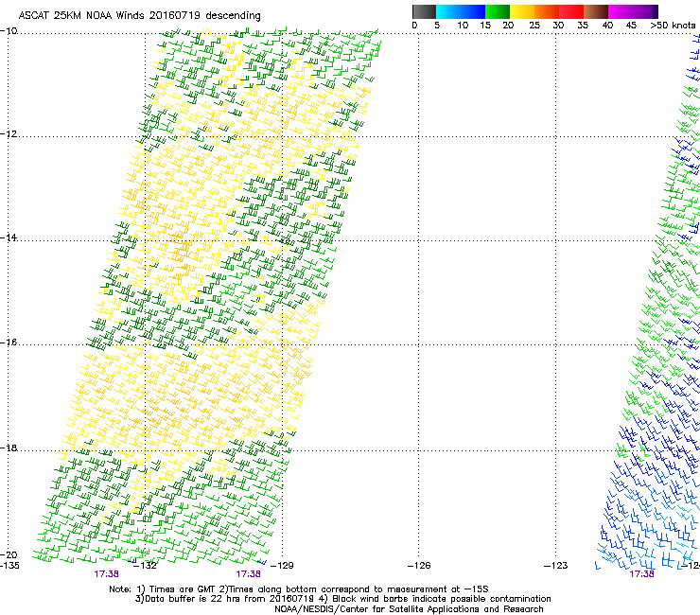Click the '-20' latitude axis label
700x615 pixels.
point(9,554)
